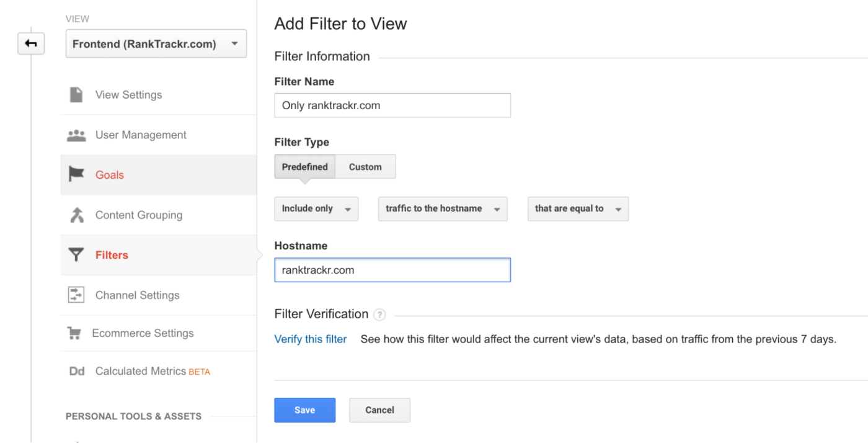Open the traffic to the hostname dropdown
The height and width of the screenshot is (443, 868).
[443, 209]
